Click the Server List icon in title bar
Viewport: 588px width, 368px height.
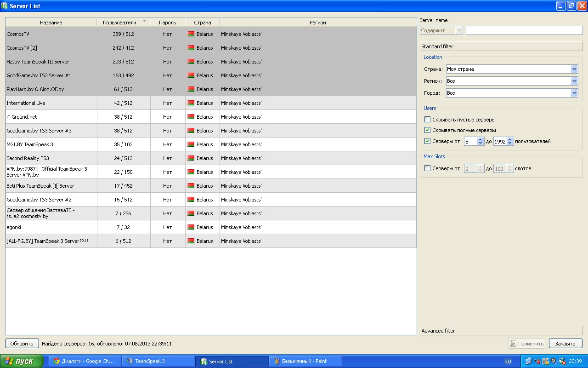tap(5, 6)
